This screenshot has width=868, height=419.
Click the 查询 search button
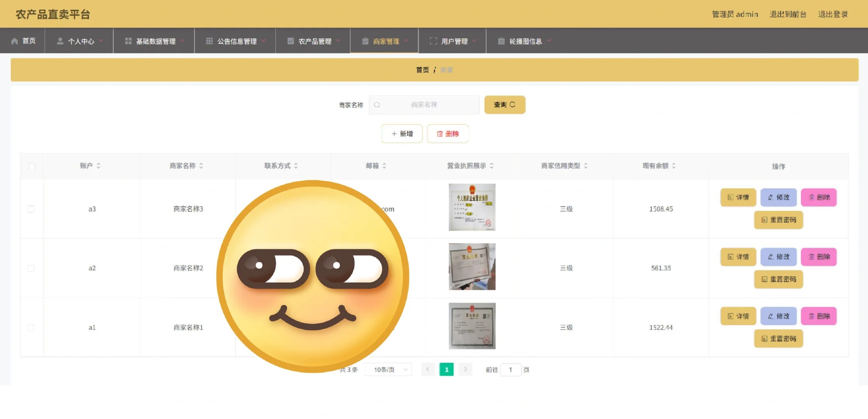point(504,105)
